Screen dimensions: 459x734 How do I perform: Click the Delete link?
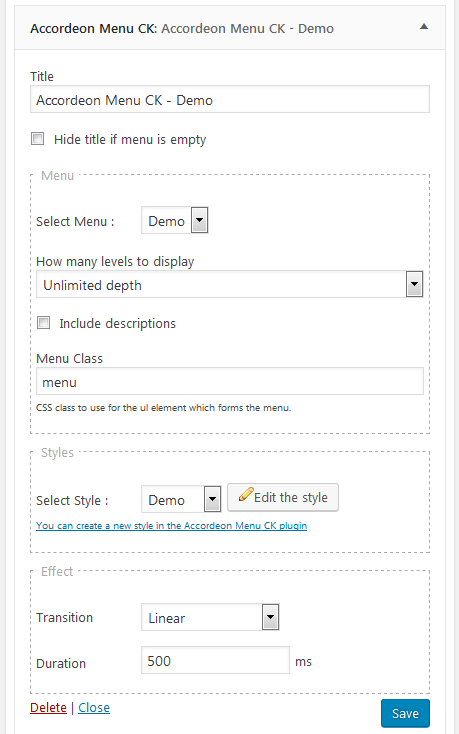pos(48,707)
